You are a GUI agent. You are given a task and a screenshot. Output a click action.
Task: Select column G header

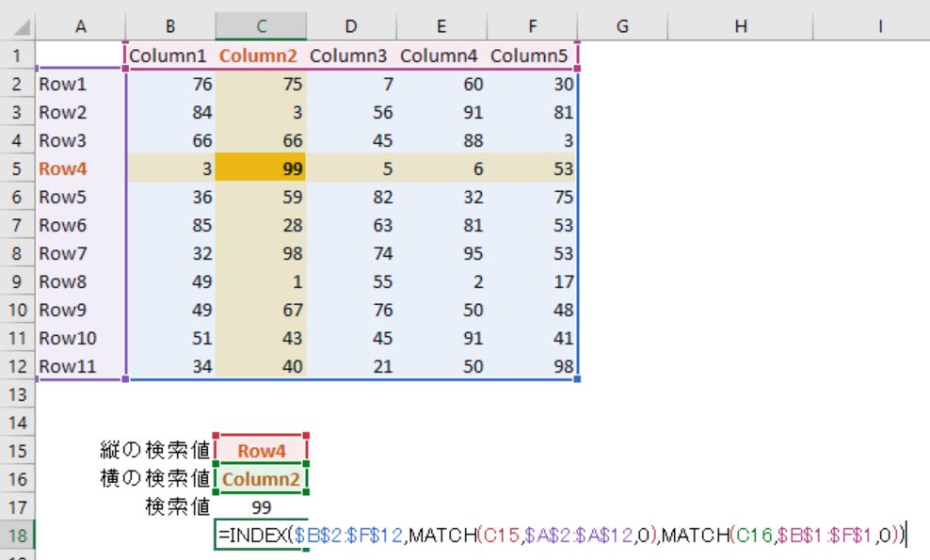[x=622, y=26]
